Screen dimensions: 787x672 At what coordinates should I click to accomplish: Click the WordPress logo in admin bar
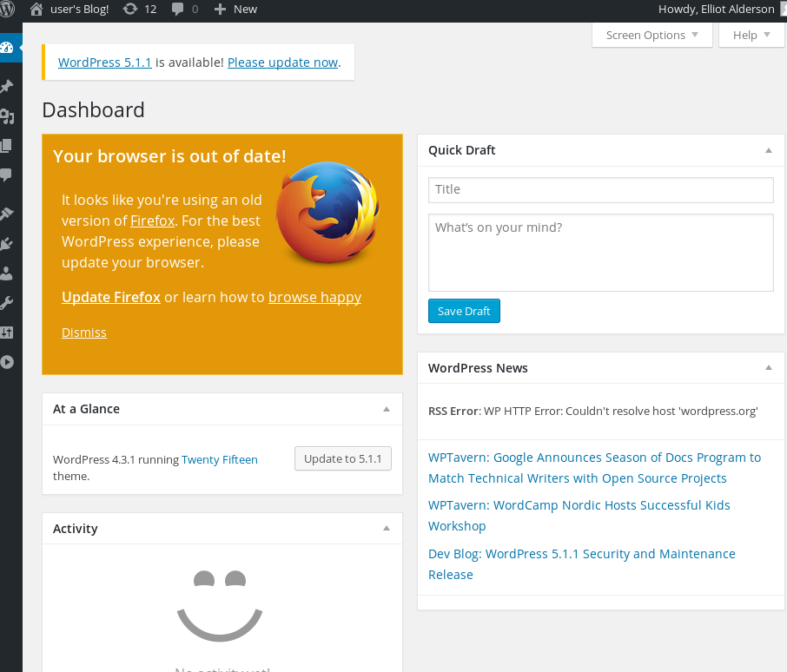7,9
